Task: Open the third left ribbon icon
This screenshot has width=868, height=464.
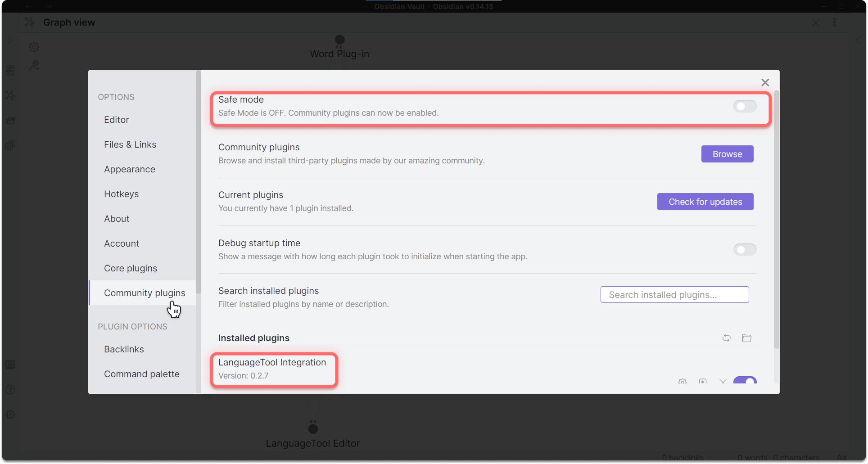Action: [10, 120]
